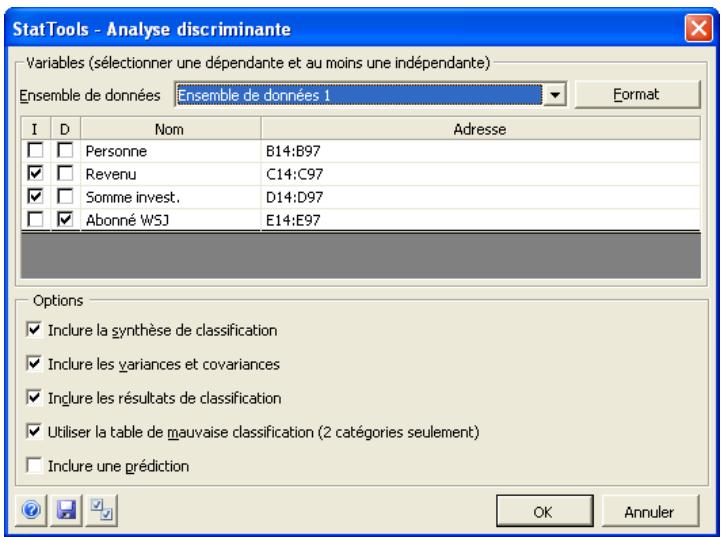Click the address cell B14:B97

tap(480, 151)
